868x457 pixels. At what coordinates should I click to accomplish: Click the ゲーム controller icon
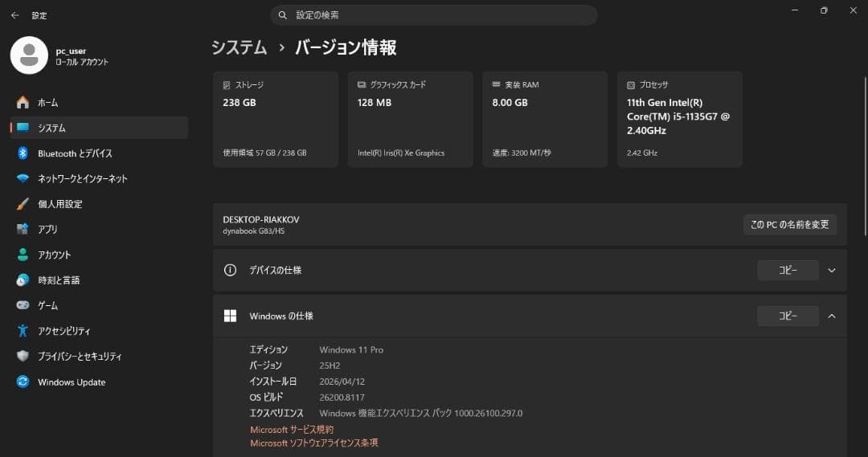click(23, 305)
